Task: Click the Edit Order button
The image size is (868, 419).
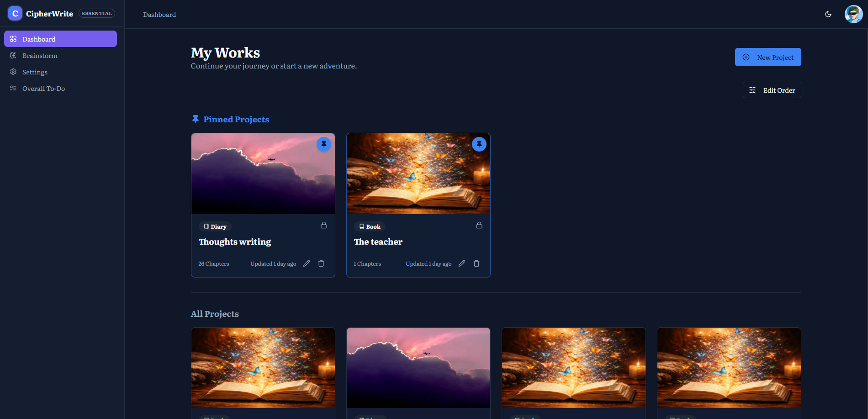Action: click(772, 90)
